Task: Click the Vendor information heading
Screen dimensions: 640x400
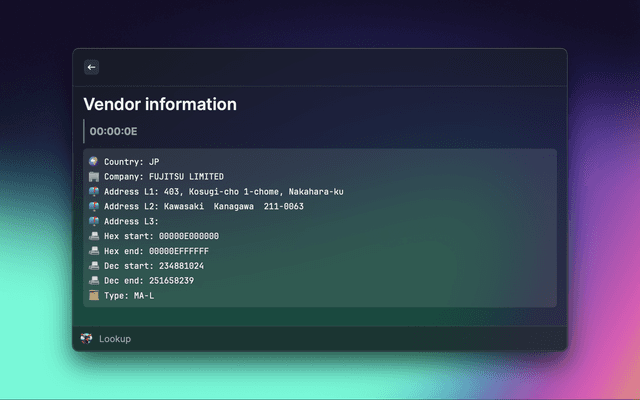Action: pos(160,104)
